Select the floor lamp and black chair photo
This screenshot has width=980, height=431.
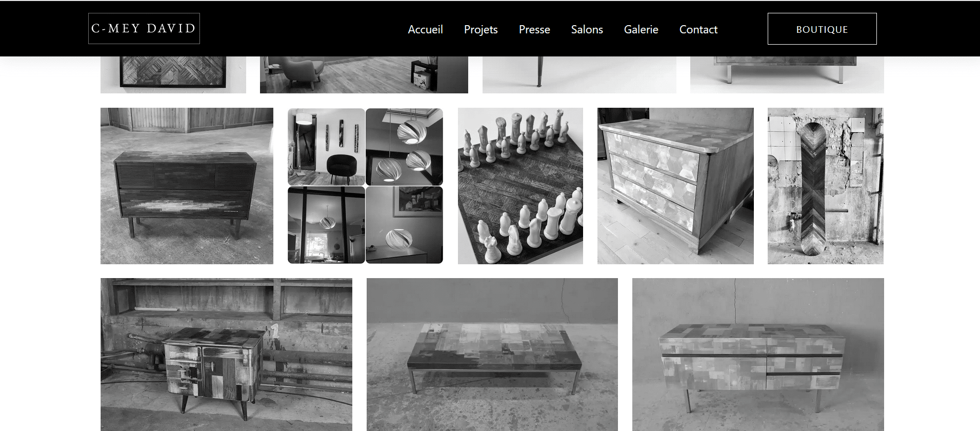326,147
